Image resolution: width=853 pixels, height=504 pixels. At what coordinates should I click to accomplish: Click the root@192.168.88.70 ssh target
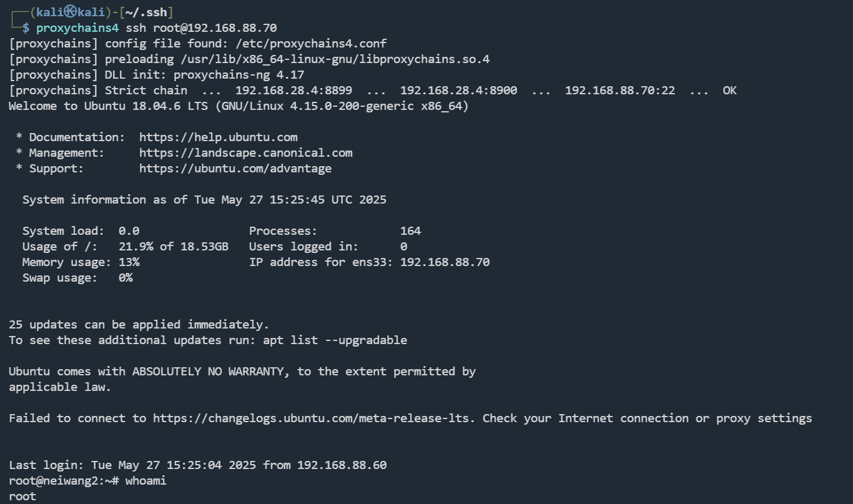click(215, 27)
